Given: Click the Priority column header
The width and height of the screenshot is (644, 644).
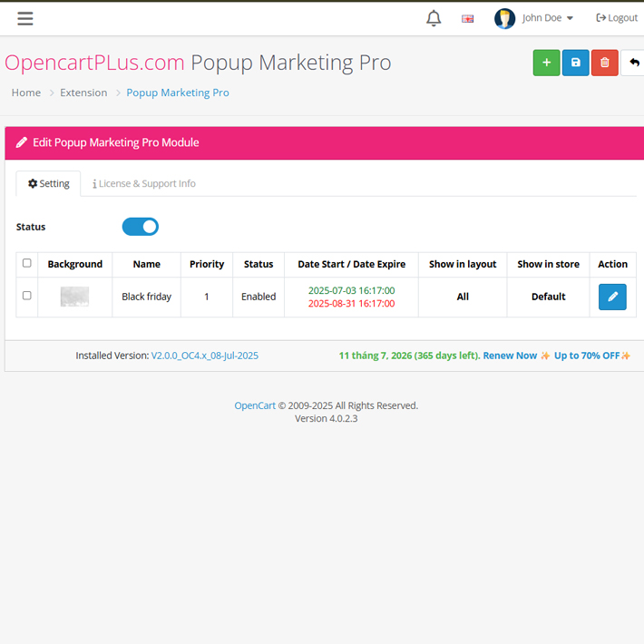Looking at the screenshot, I should [x=207, y=264].
